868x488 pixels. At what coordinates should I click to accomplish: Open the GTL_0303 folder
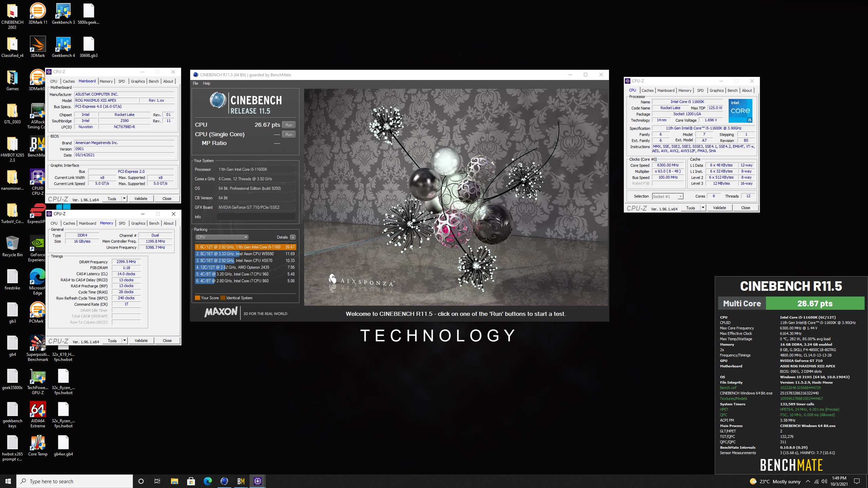pos(12,113)
